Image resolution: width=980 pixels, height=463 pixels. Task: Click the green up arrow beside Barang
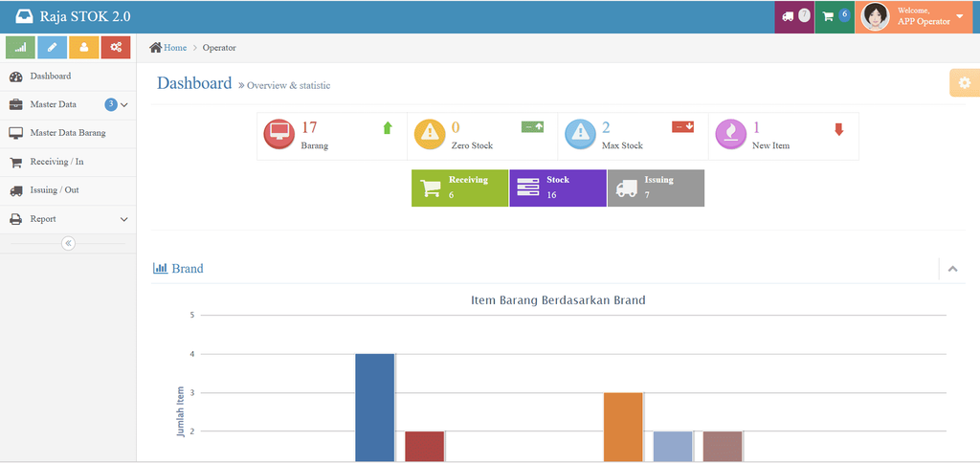pyautogui.click(x=388, y=128)
